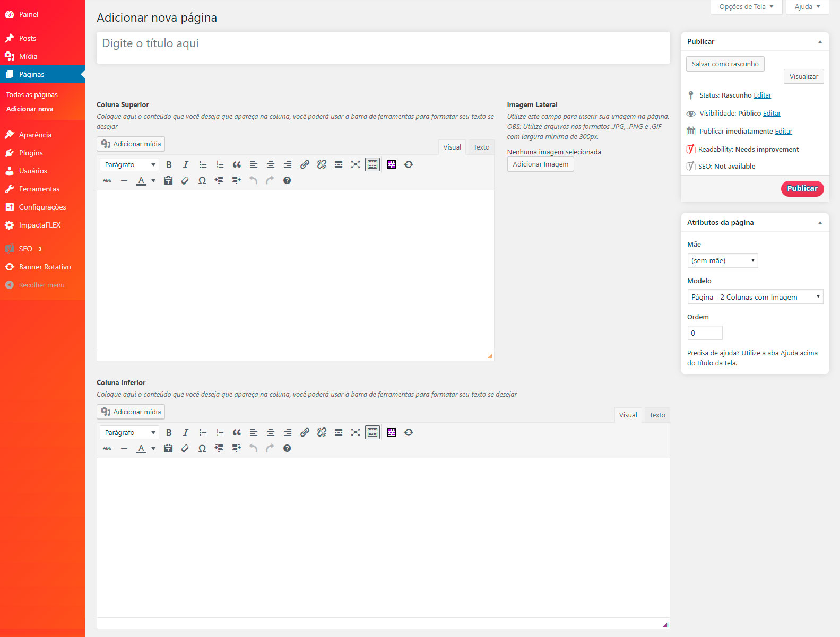Clear formatting in Coluna Superior editor
This screenshot has height=637, width=840.
[x=185, y=180]
